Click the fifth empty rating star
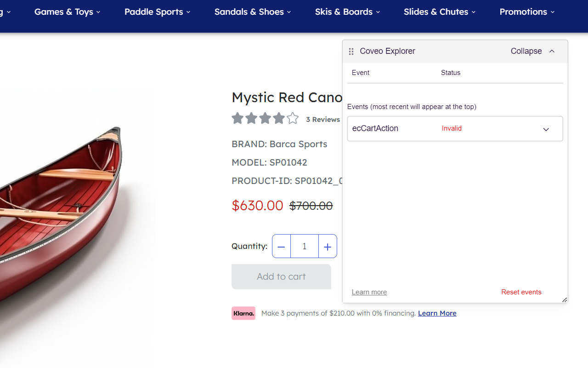The image size is (588, 368). [293, 119]
